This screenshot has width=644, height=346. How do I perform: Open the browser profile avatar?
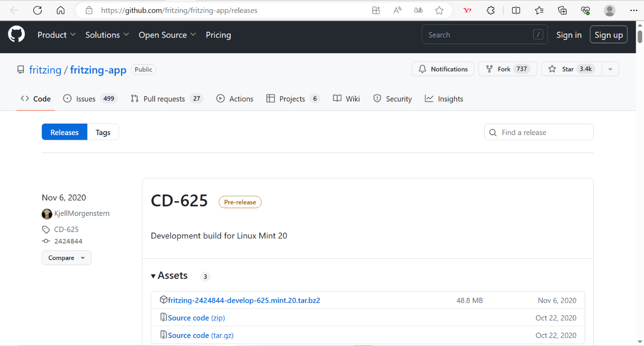[x=609, y=10]
